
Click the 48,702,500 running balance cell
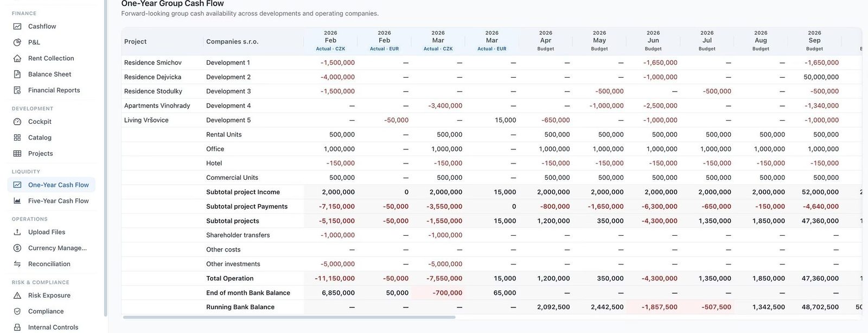[820, 307]
